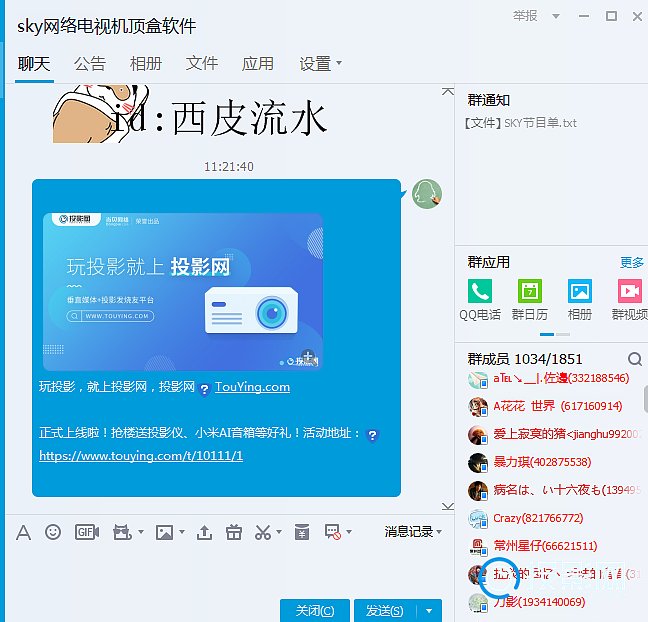The width and height of the screenshot is (648, 622).
Task: Expand the 消息记录 dropdown
Action: [413, 532]
